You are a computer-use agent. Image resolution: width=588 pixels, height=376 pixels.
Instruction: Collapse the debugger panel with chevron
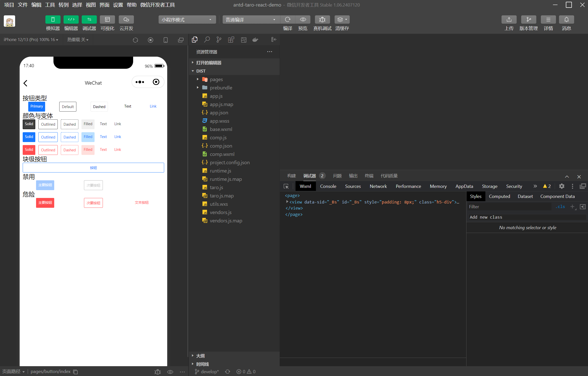pos(567,177)
